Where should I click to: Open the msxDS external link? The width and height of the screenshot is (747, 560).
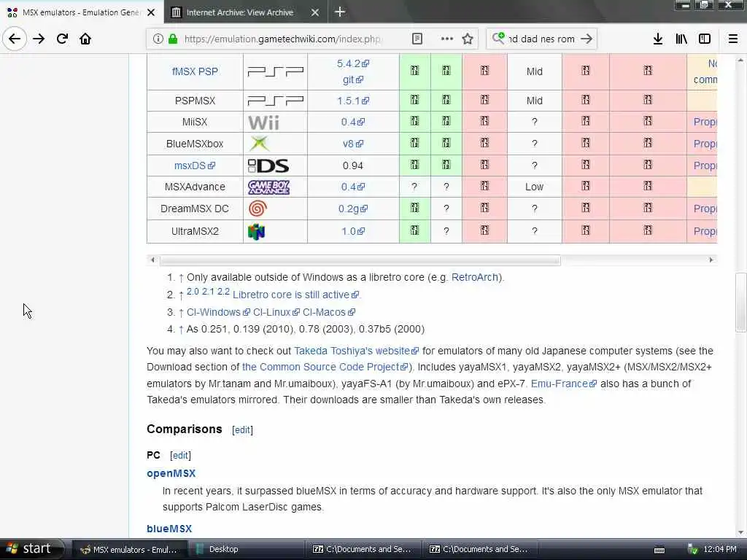click(x=195, y=166)
